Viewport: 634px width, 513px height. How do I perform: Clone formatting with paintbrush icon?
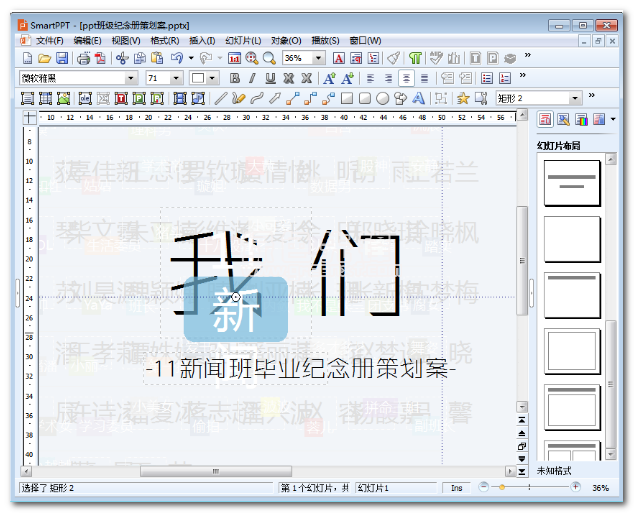click(x=393, y=58)
